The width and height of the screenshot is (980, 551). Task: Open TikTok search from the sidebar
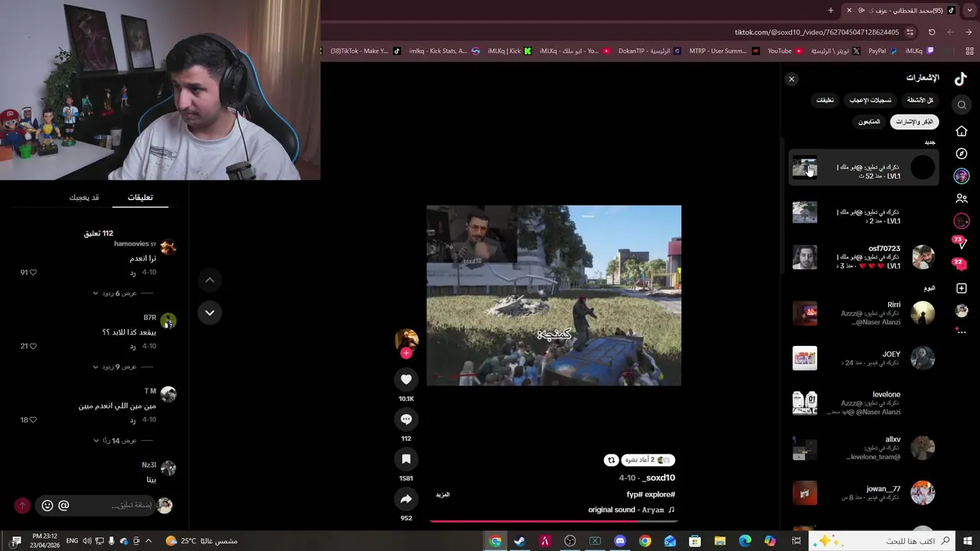(962, 105)
